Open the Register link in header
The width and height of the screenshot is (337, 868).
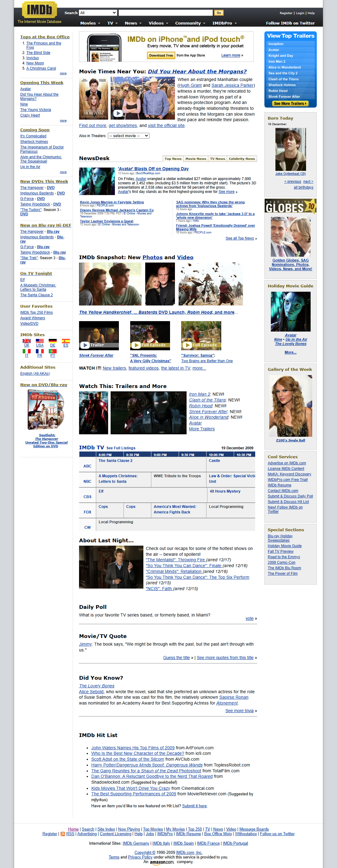coord(286,13)
